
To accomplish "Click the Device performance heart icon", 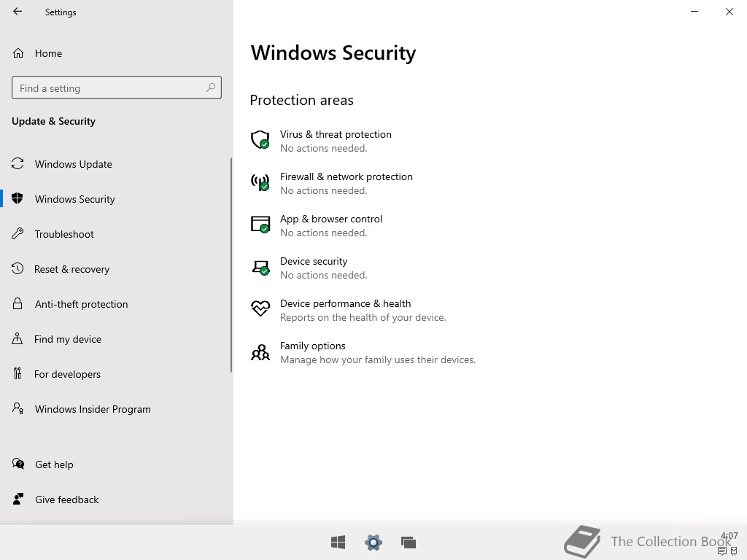I will 260,308.
